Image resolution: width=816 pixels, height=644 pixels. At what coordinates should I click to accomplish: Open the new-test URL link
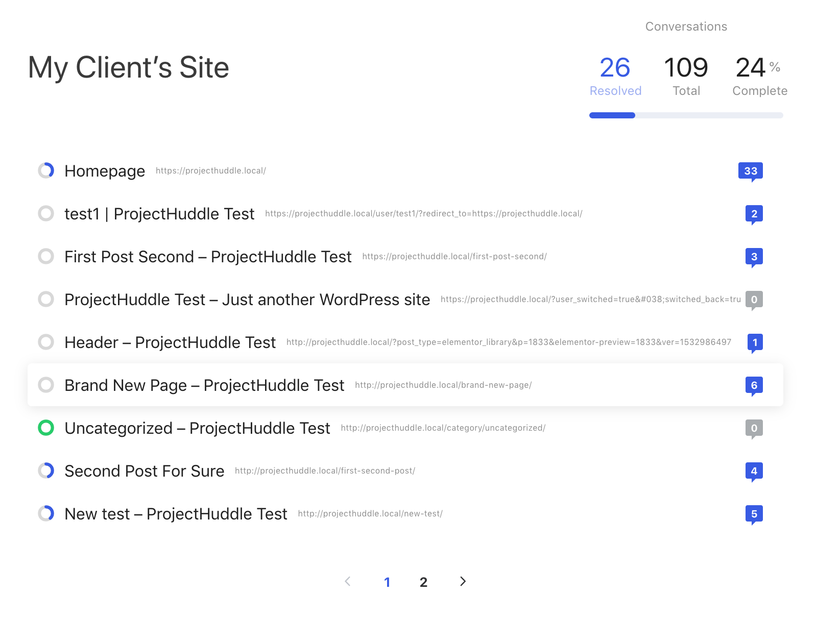click(370, 514)
